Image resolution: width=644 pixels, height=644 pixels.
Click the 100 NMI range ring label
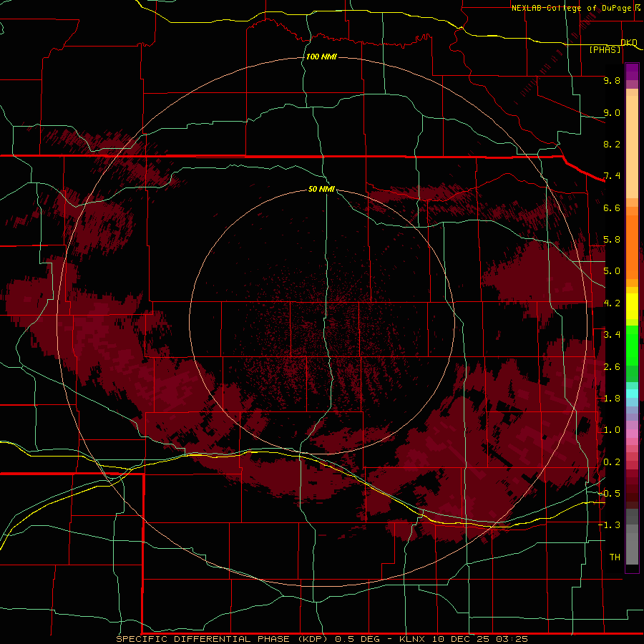pyautogui.click(x=321, y=57)
